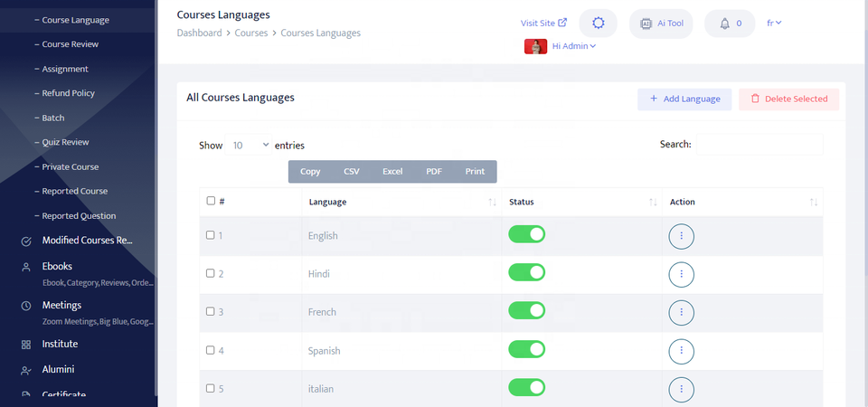Disable the italian language status switch

coord(526,388)
